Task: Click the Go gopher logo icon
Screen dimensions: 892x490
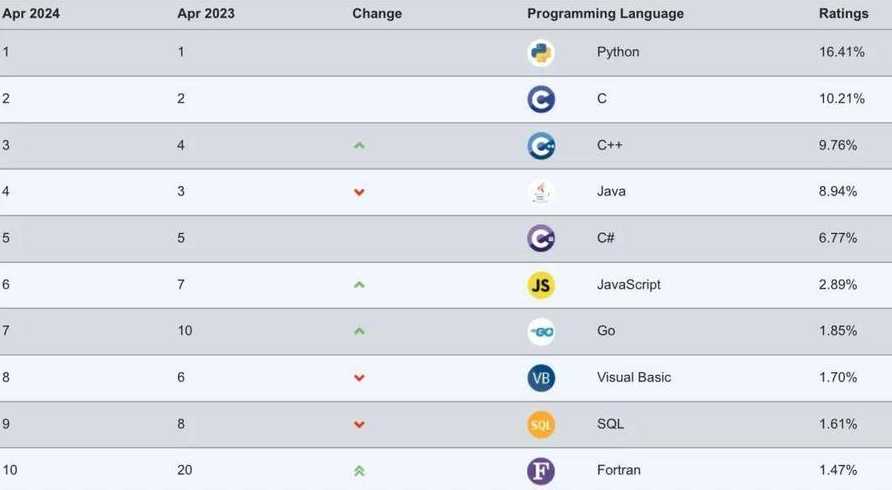Action: click(x=541, y=332)
